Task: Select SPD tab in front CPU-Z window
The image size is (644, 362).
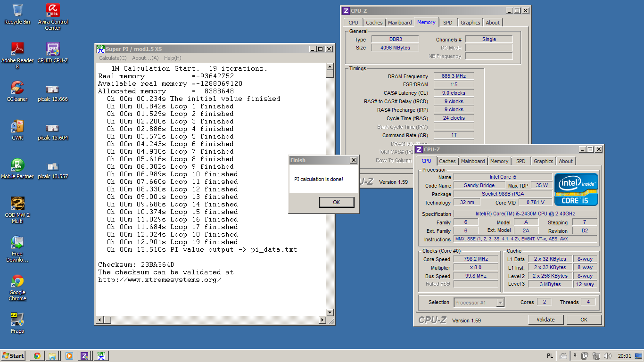Action: (x=521, y=161)
